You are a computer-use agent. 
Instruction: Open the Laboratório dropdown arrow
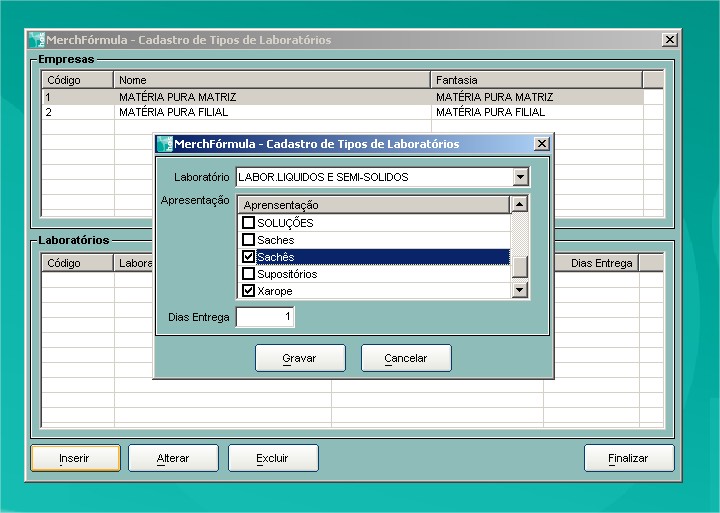[x=519, y=177]
